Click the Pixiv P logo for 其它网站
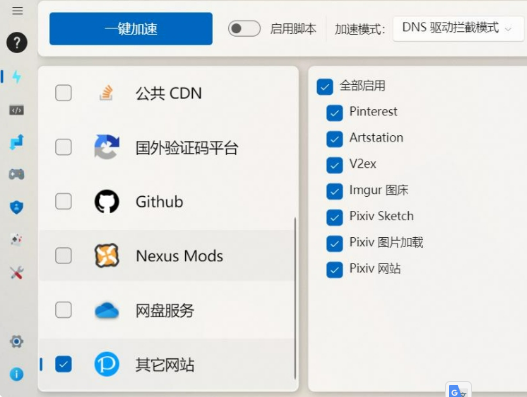The height and width of the screenshot is (397, 527). click(x=107, y=364)
